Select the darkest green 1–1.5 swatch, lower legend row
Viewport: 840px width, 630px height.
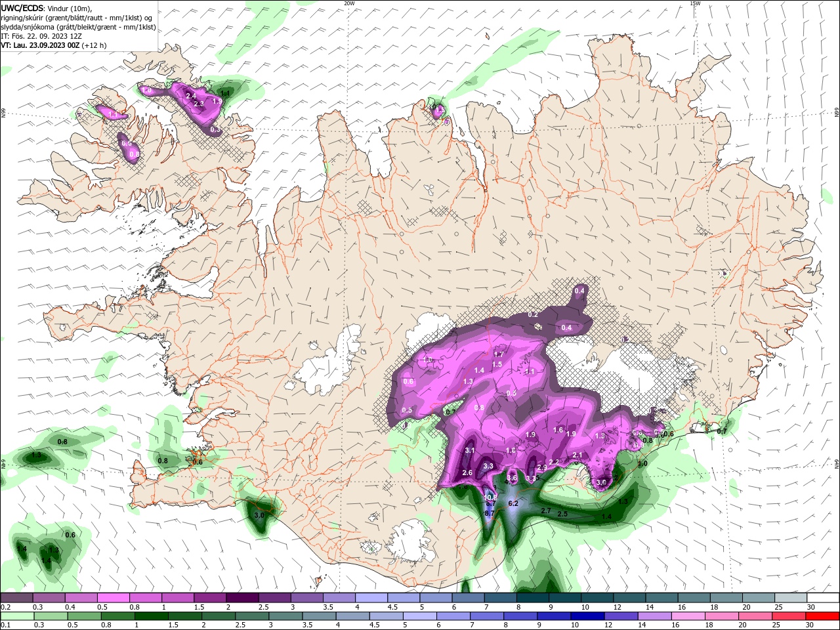pyautogui.click(x=151, y=616)
